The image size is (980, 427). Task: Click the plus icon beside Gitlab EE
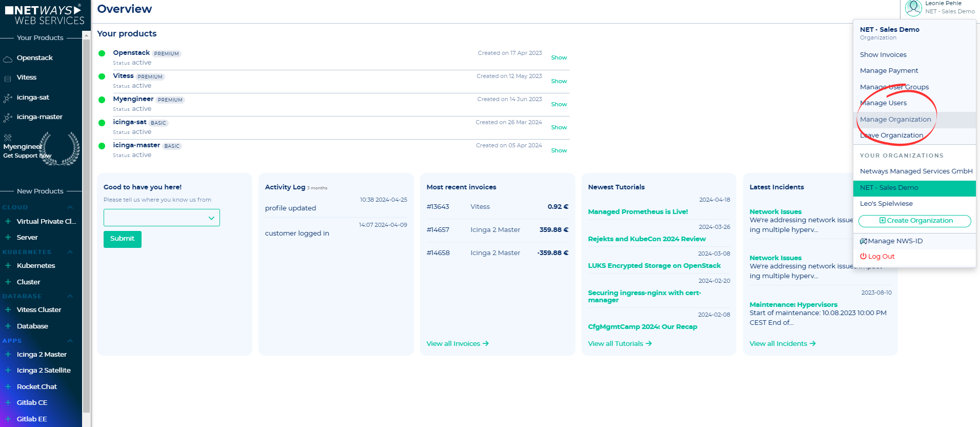tap(8, 419)
